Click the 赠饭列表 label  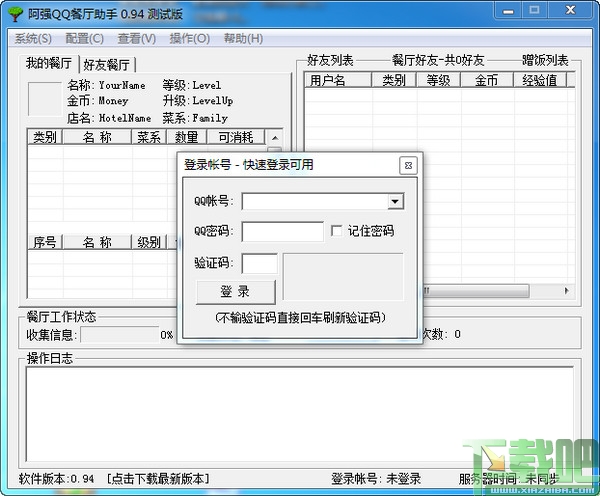pyautogui.click(x=545, y=60)
